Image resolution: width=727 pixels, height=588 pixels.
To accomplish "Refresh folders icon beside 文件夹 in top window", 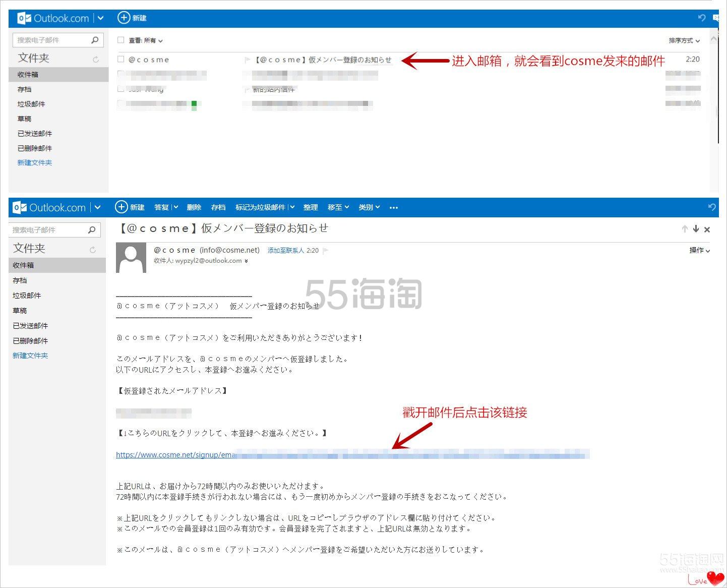I will click(95, 59).
